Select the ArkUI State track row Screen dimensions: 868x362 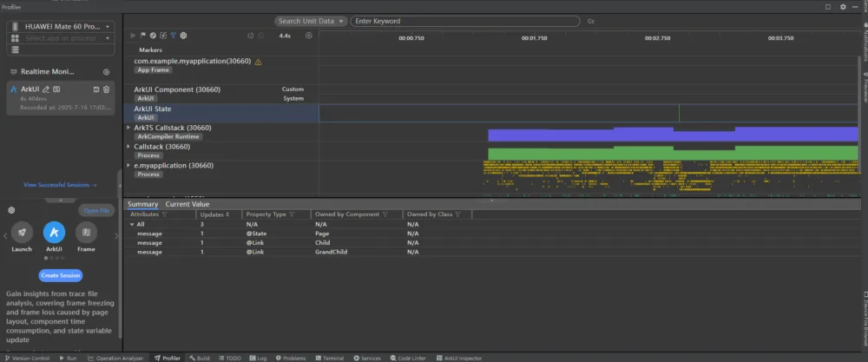220,113
